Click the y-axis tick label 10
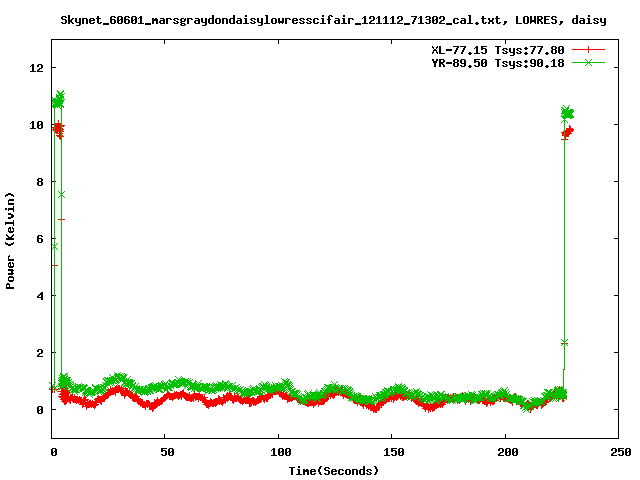Screen dimensions: 640x480 point(37,125)
